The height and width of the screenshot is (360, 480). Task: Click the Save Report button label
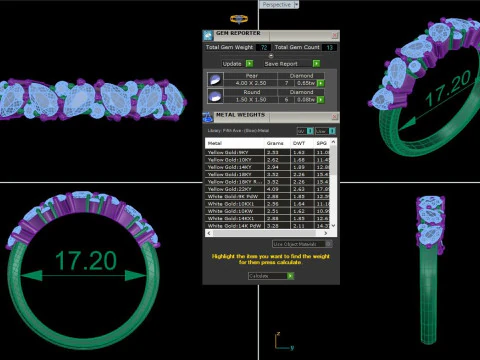pos(281,64)
